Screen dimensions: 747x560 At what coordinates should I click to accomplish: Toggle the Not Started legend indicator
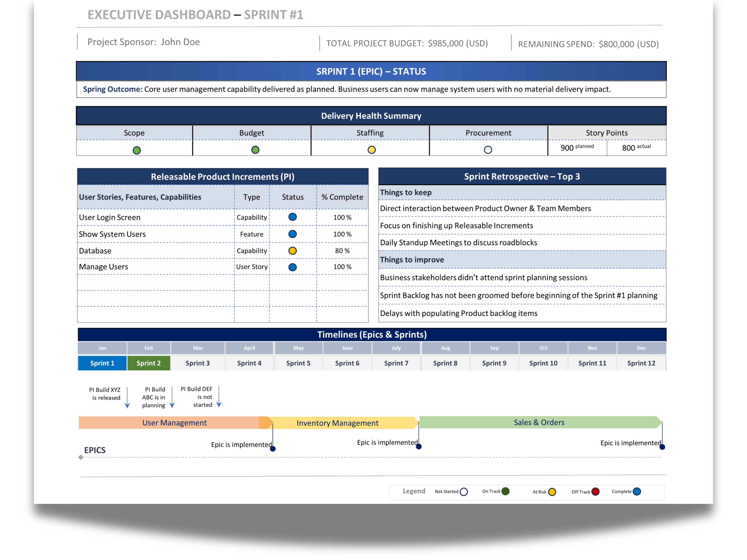point(464,492)
